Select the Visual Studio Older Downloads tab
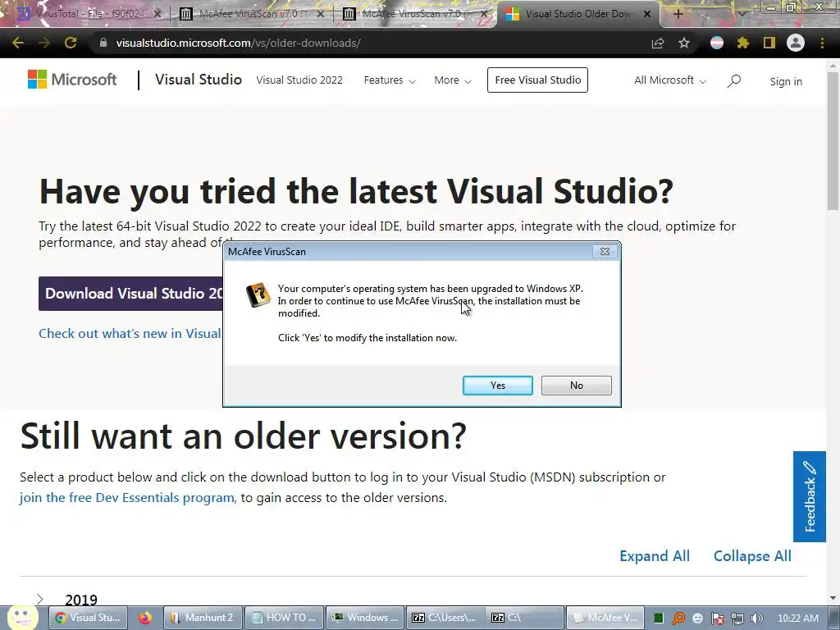 click(x=578, y=14)
